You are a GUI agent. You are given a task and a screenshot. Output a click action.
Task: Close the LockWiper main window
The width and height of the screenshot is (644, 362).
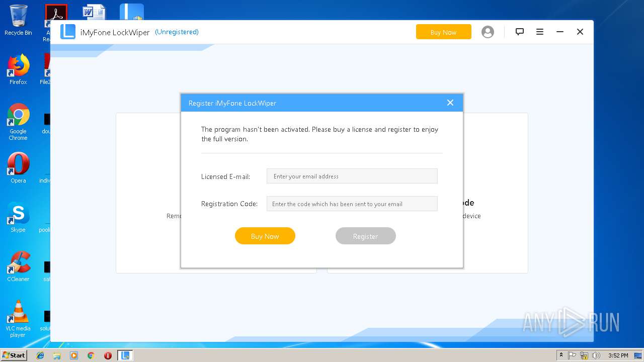click(x=580, y=32)
